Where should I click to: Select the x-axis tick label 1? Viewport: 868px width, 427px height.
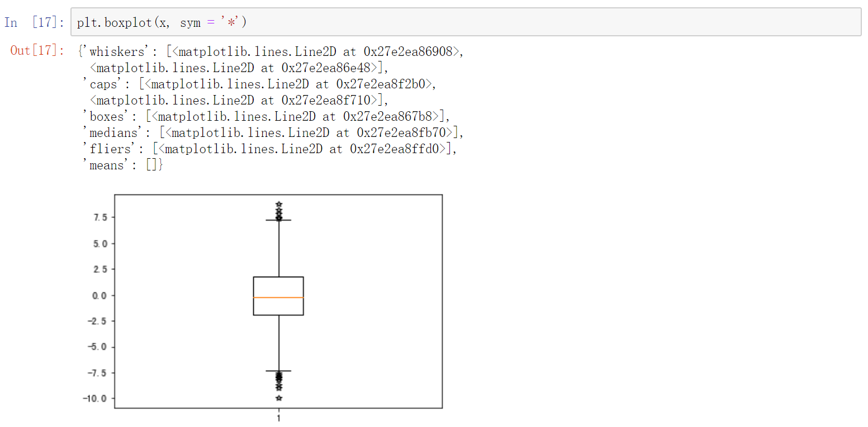click(x=278, y=417)
